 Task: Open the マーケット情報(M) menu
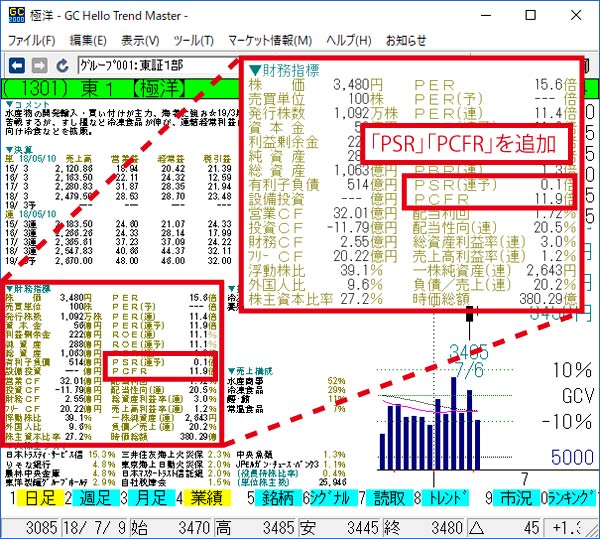(270, 40)
